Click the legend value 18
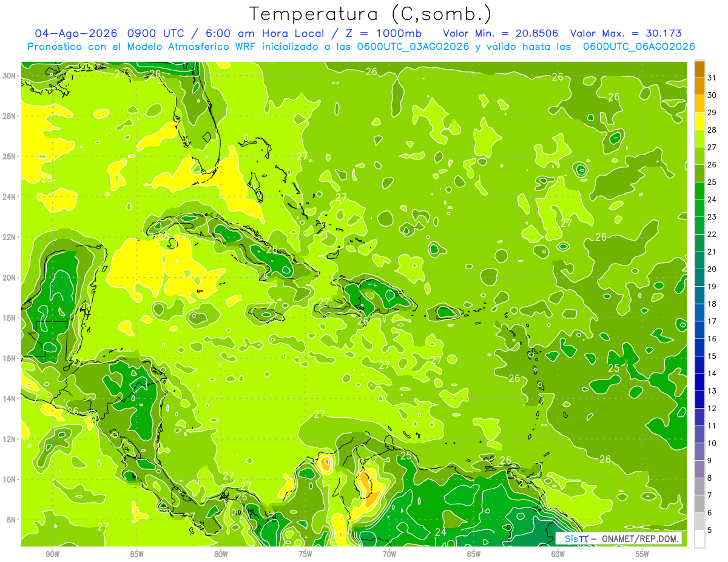This screenshot has width=728, height=562. 712,304
